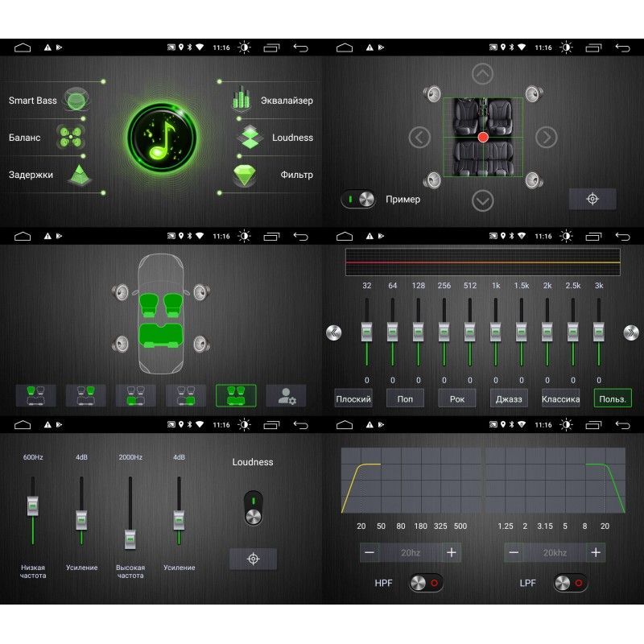
Task: Open the Эквалайзер bars icon
Action: 242,100
